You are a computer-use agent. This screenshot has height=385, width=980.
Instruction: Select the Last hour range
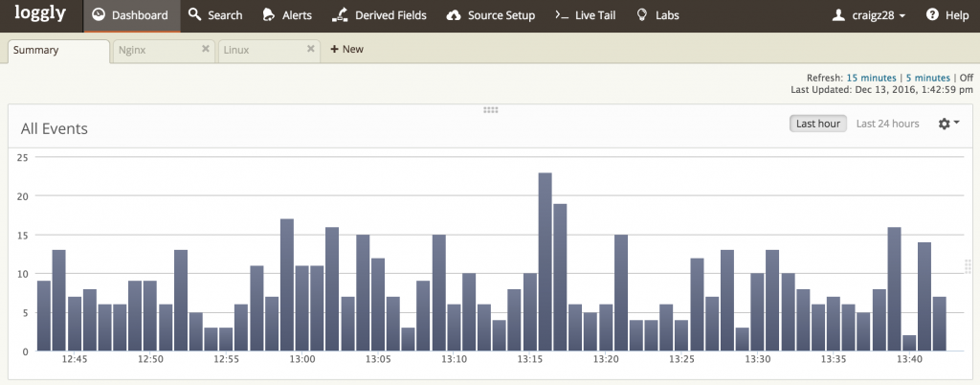(817, 124)
